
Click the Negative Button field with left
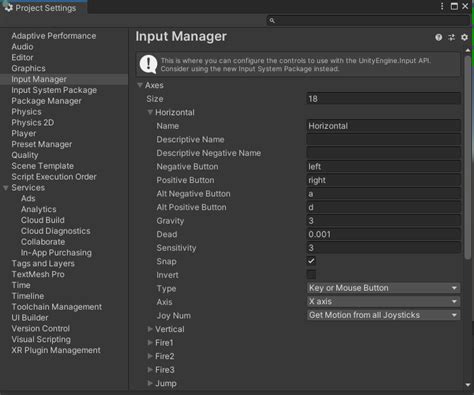coord(383,166)
